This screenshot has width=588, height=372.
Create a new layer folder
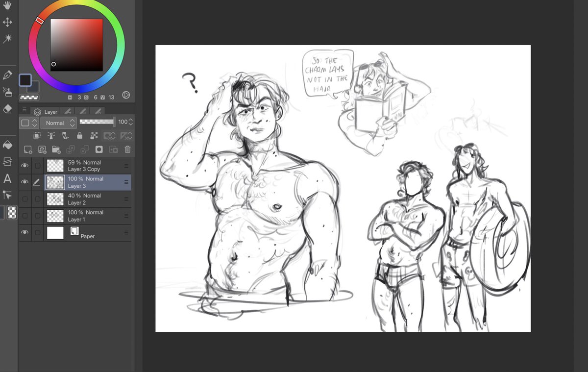pos(56,149)
